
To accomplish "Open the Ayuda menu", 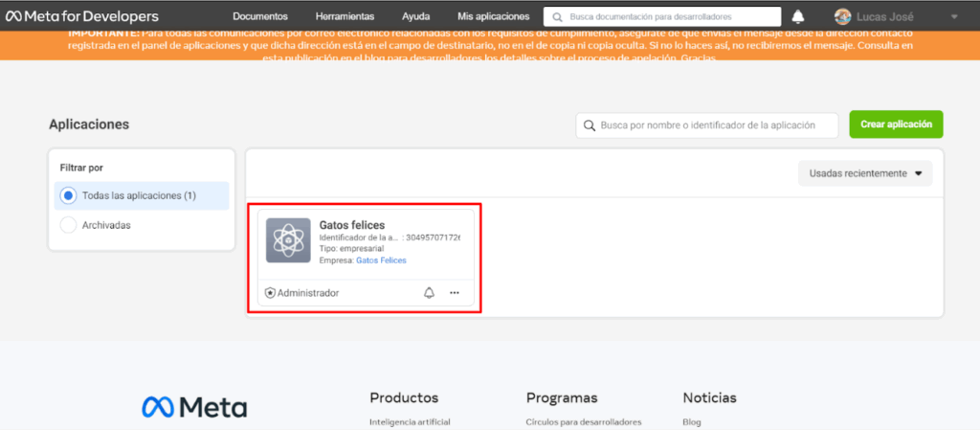I will point(415,16).
